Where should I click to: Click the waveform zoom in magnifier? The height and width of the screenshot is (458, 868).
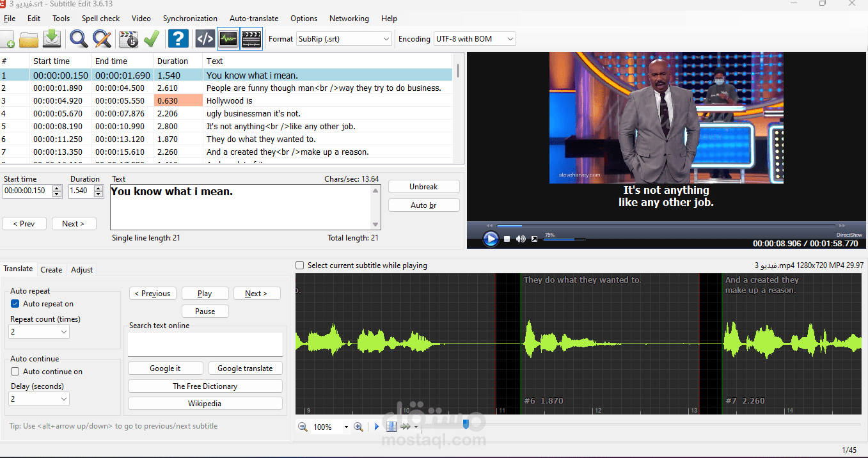(x=358, y=427)
